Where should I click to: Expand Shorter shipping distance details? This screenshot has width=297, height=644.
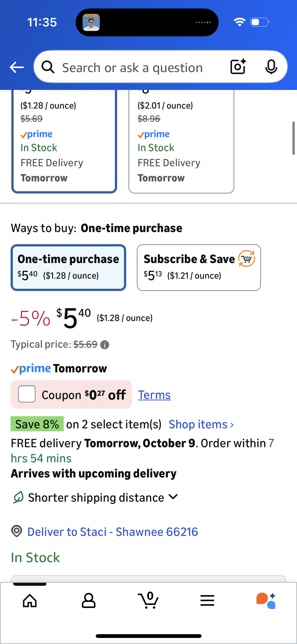(x=173, y=497)
